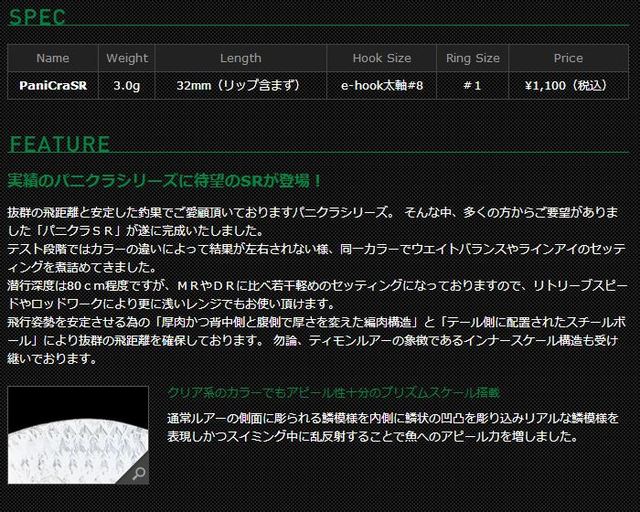Select the Hook Size column header
This screenshot has height=512, width=640.
click(382, 58)
